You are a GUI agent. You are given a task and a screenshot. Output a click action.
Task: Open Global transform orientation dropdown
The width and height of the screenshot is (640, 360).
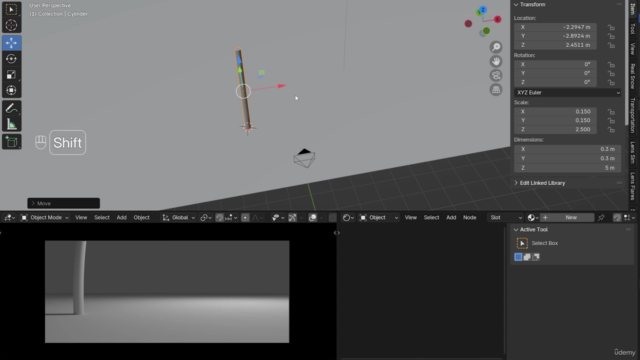click(x=179, y=218)
